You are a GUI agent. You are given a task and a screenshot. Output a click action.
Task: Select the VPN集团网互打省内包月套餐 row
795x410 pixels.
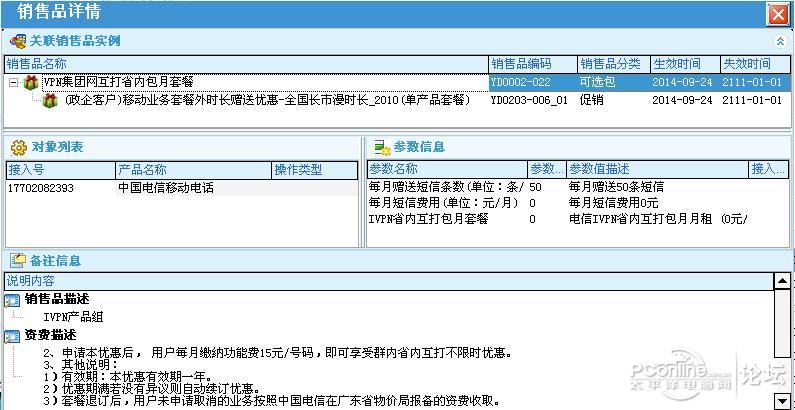click(398, 82)
